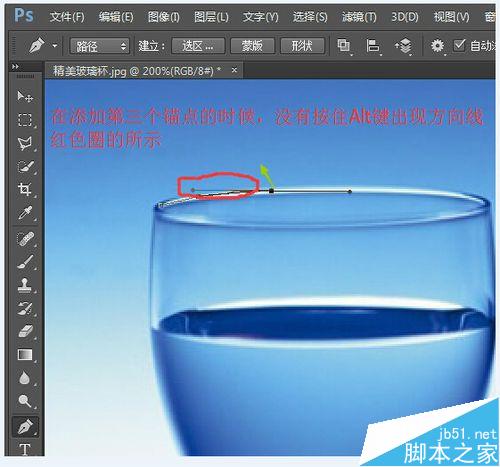Open path arrangement stacking icon
The width and height of the screenshot is (500, 467).
pos(404,46)
